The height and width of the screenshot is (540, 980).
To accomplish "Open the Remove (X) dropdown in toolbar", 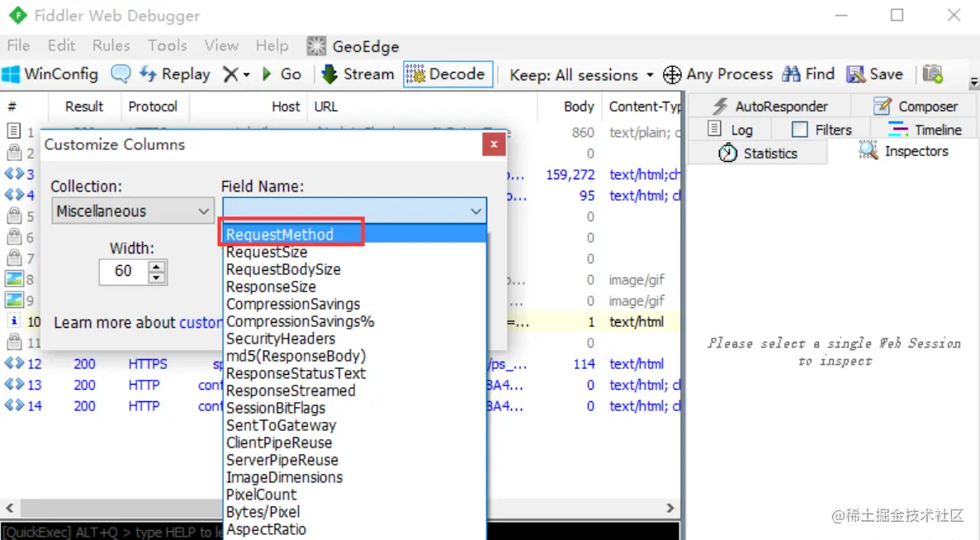I will [236, 74].
